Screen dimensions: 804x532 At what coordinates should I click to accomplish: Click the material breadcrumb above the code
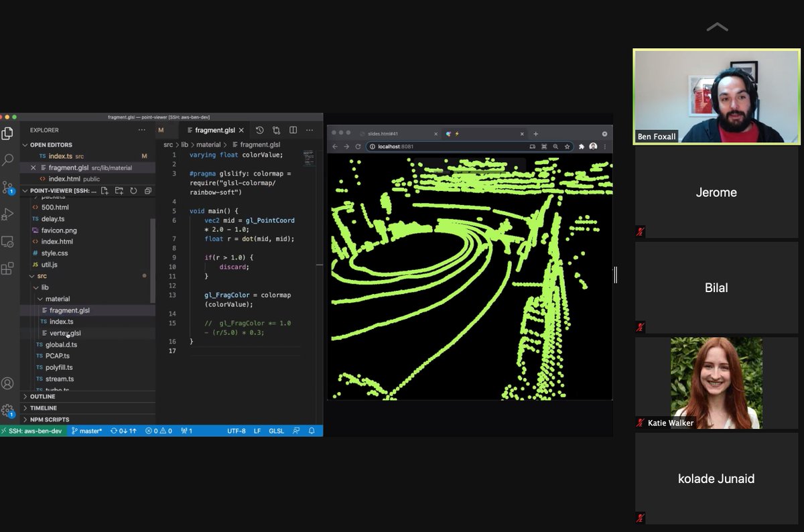[208, 144]
